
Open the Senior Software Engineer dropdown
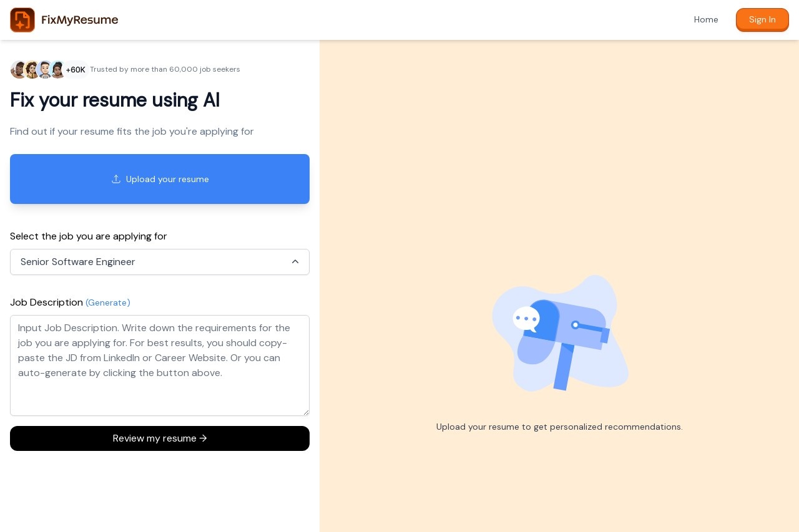point(160,262)
